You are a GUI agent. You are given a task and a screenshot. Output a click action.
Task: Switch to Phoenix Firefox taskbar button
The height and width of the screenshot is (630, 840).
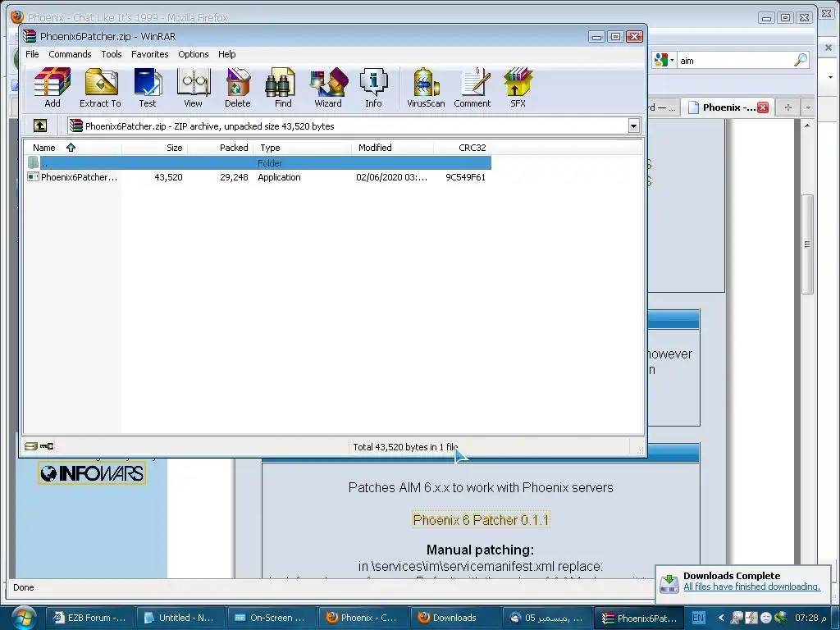pos(362,618)
